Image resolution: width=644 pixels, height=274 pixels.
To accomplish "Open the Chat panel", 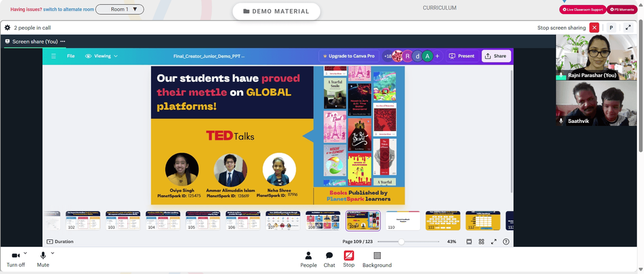I will (329, 260).
